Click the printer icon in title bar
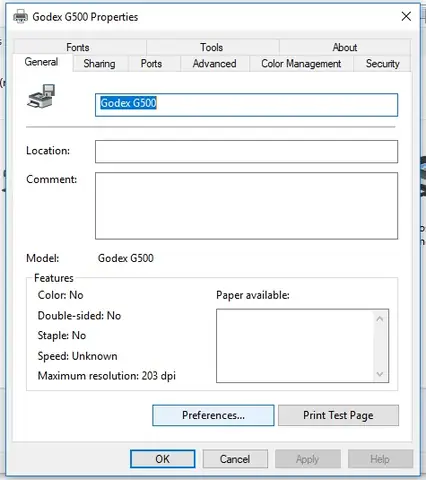The height and width of the screenshot is (480, 426). tap(20, 16)
